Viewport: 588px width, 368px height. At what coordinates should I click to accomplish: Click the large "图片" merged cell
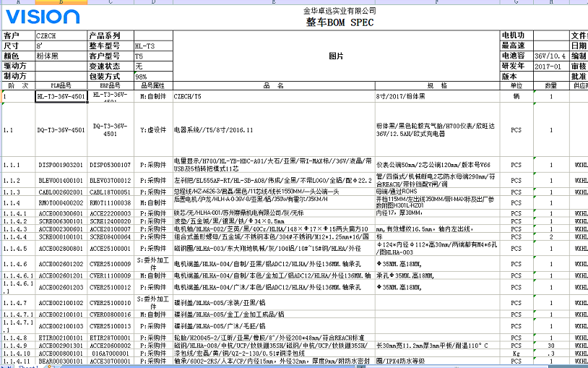click(x=337, y=56)
